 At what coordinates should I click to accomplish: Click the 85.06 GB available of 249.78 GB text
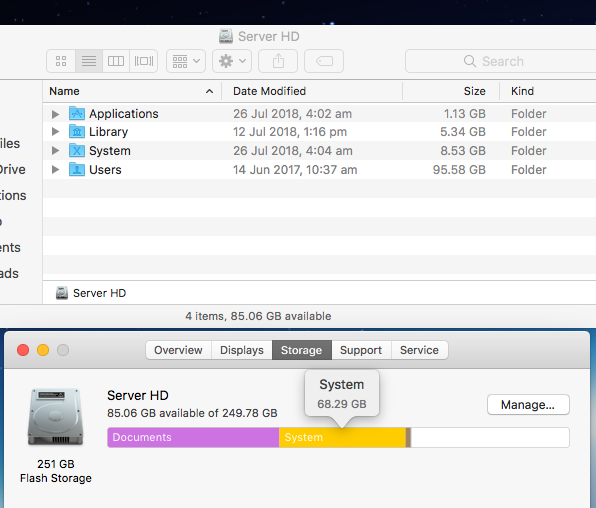coord(192,413)
